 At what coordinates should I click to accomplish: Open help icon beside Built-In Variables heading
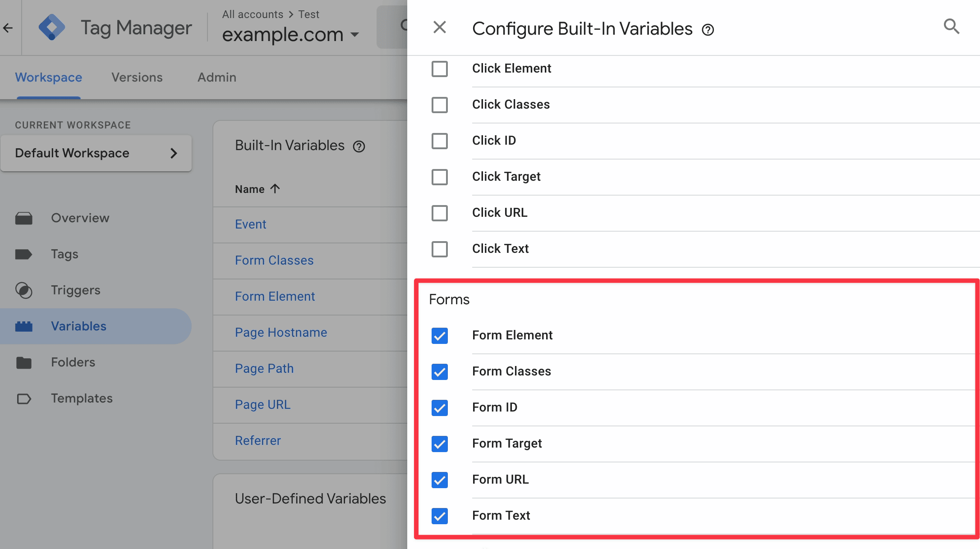pos(359,146)
